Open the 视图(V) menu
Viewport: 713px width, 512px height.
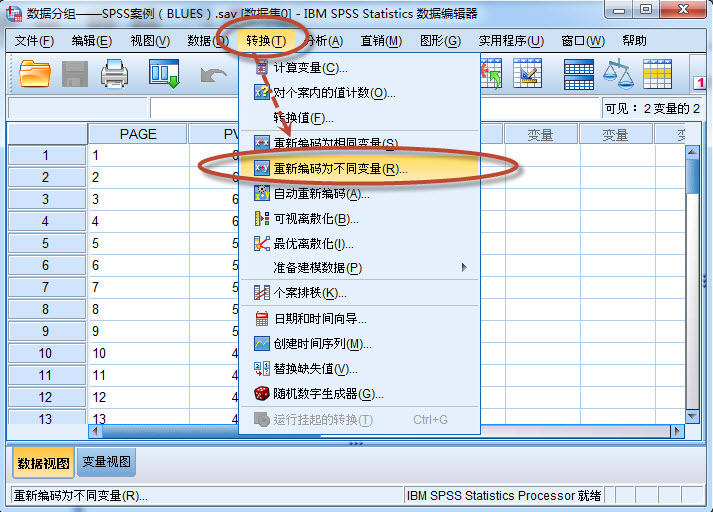click(x=150, y=41)
